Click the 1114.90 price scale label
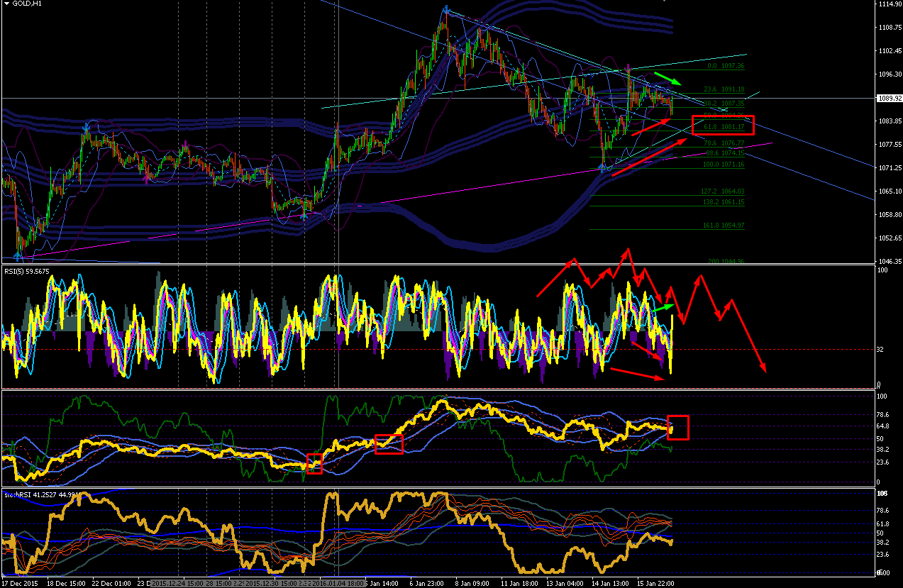 [x=889, y=4]
